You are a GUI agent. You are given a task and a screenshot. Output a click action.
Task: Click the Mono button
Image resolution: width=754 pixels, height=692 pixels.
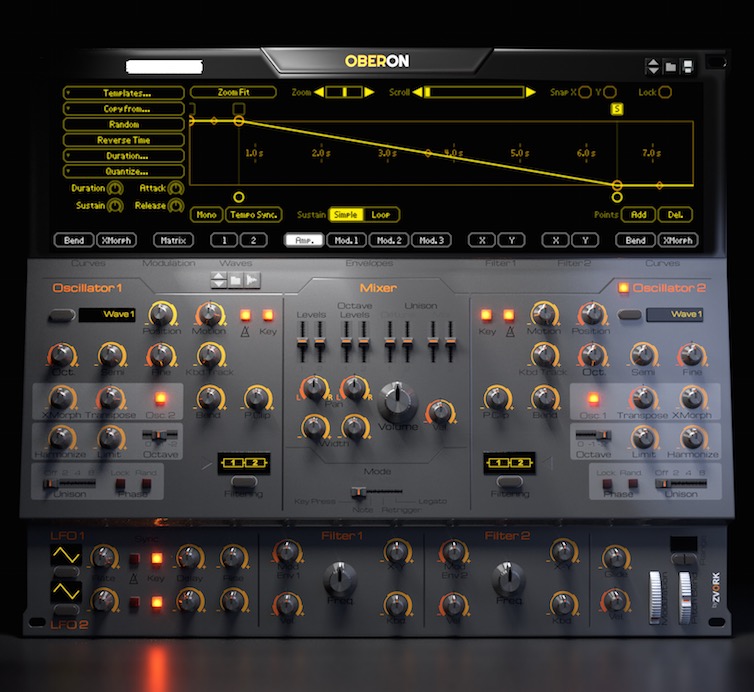click(x=206, y=214)
